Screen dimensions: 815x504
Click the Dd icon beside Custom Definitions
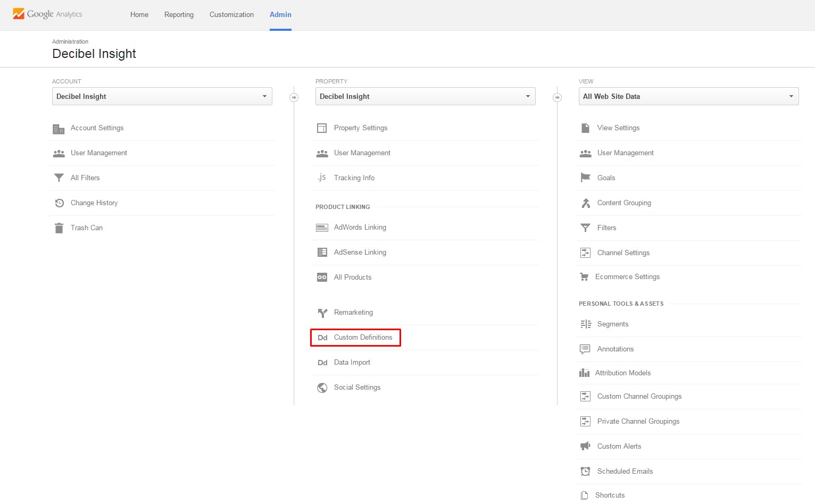click(x=322, y=338)
